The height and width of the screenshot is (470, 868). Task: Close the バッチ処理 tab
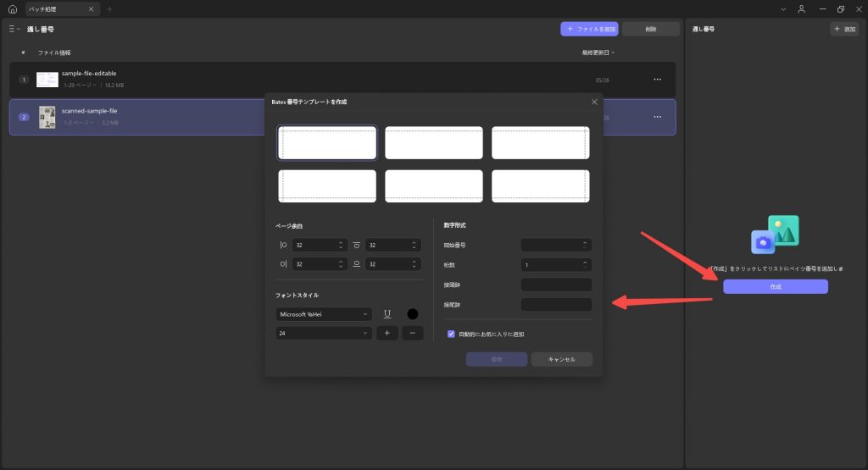click(92, 9)
